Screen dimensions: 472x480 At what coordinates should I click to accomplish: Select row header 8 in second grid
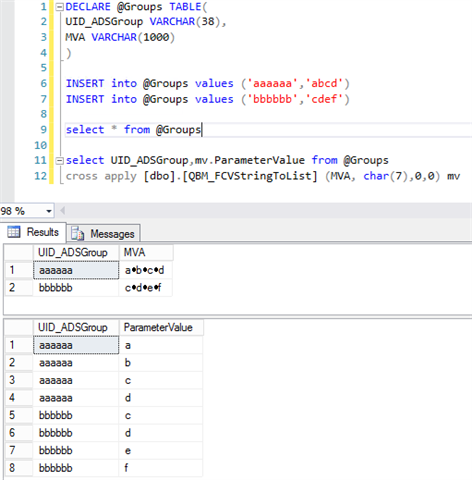[19, 468]
